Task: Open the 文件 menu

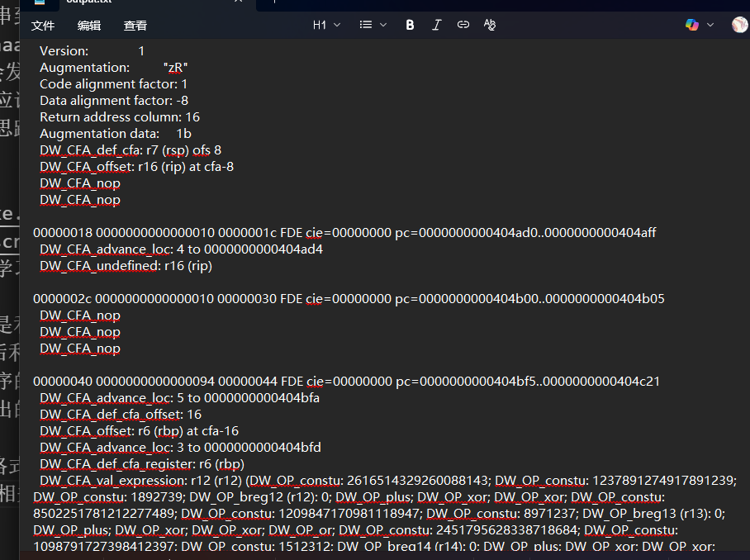Action: [43, 26]
